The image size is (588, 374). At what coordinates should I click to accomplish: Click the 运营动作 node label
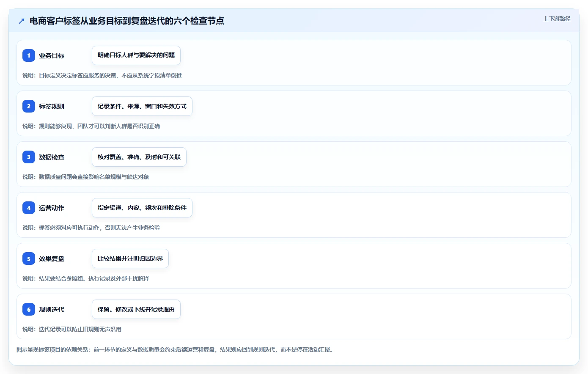tap(52, 208)
